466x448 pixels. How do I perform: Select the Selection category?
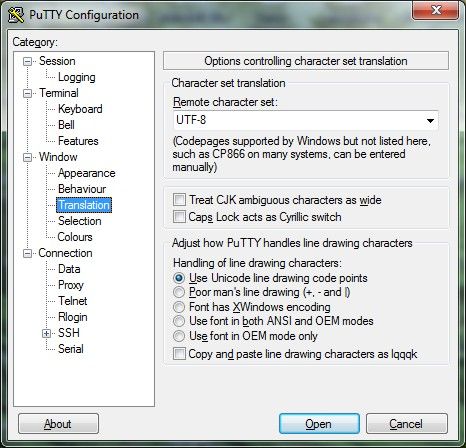[79, 221]
